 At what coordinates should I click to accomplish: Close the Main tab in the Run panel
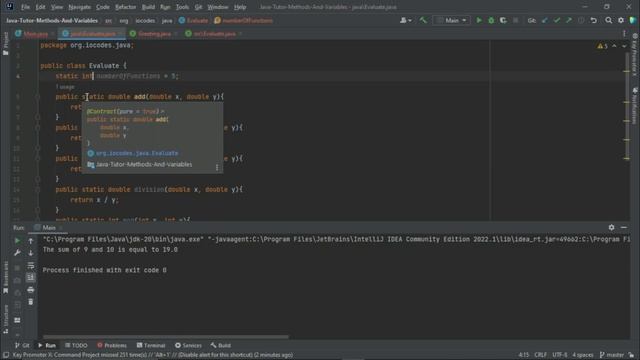tap(60, 228)
